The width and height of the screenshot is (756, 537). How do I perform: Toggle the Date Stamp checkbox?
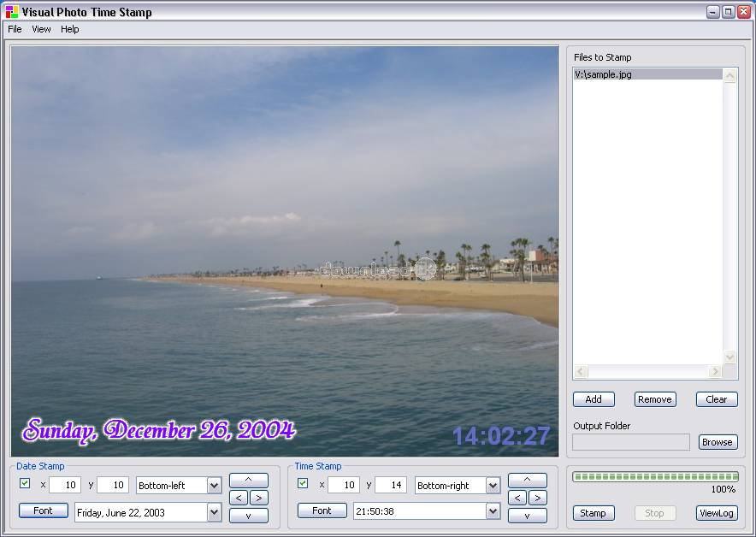tap(25, 483)
